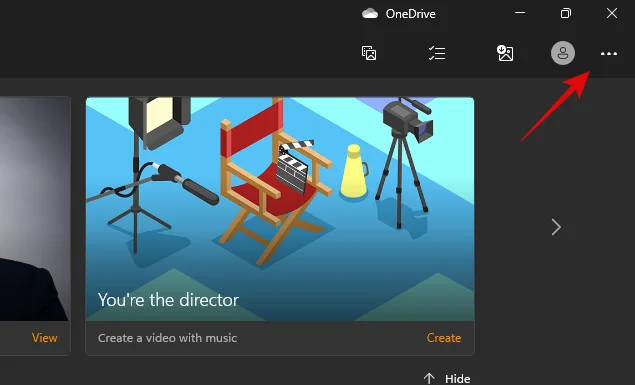Advance carousel with the right chevron
The height and width of the screenshot is (385, 635).
556,227
